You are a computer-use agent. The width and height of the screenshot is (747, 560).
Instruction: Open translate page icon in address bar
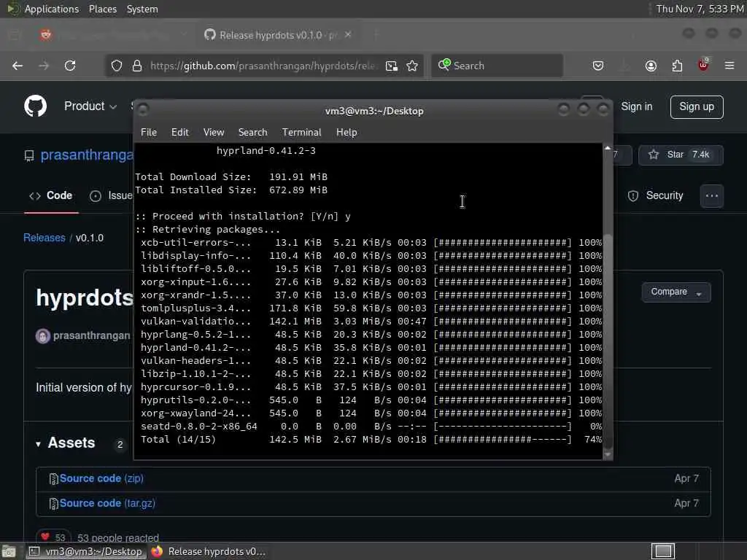(x=392, y=66)
